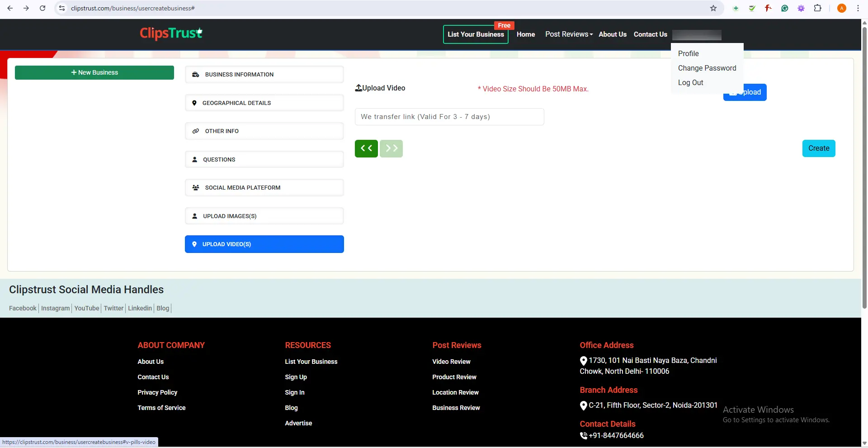Open Geographical Details tab

point(264,103)
